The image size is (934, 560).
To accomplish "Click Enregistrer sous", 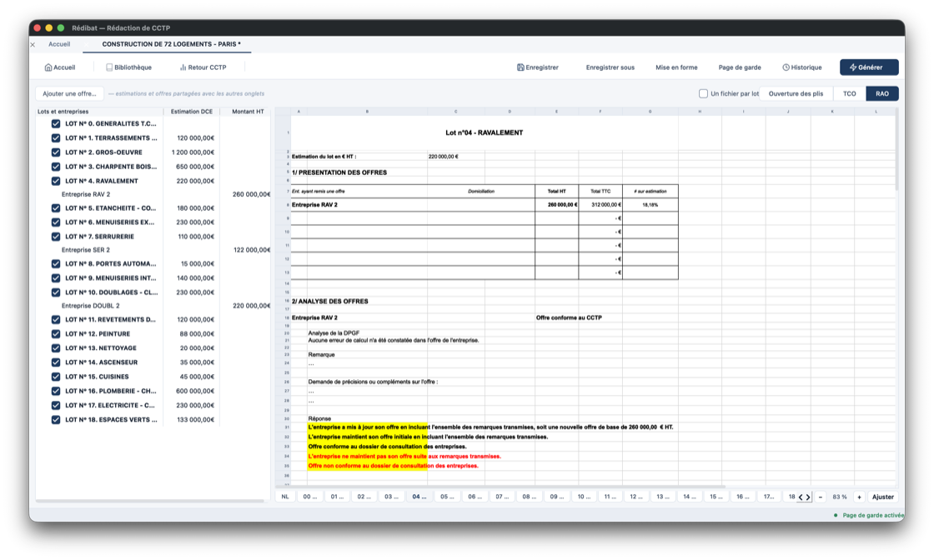I will 610,67.
